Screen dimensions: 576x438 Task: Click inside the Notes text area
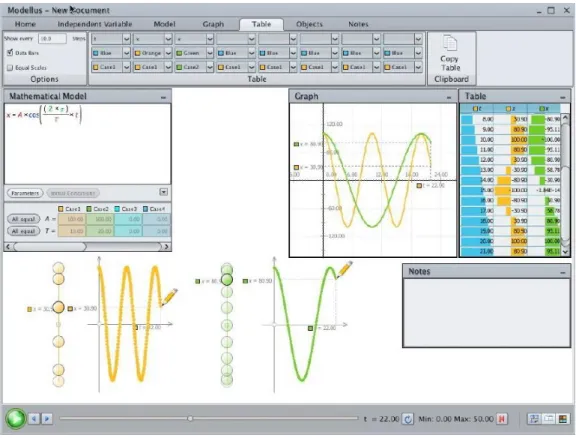486,312
